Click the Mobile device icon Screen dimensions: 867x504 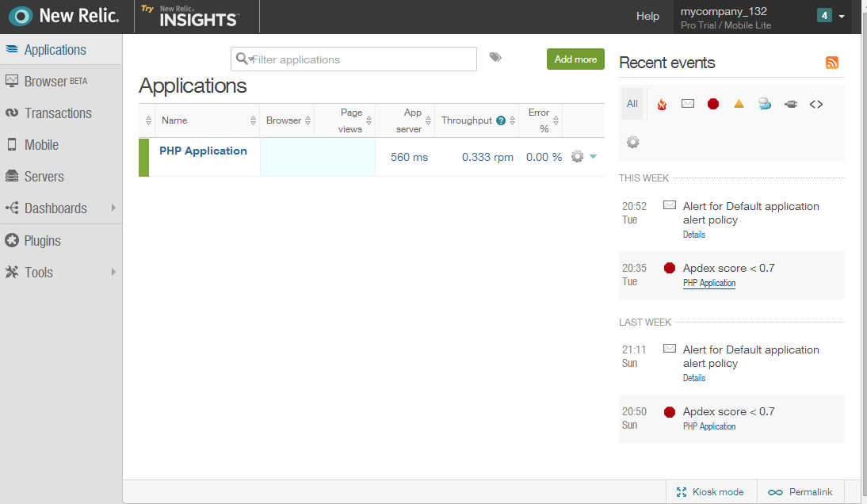pyautogui.click(x=12, y=145)
